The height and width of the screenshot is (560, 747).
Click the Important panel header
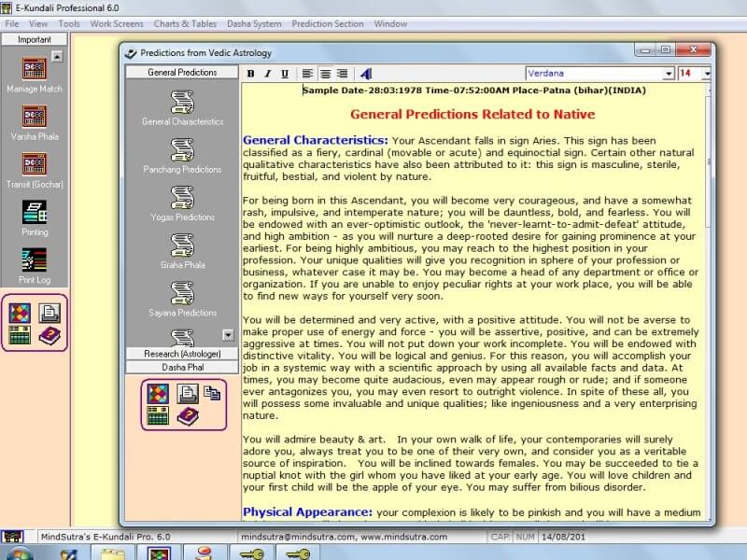35,39
